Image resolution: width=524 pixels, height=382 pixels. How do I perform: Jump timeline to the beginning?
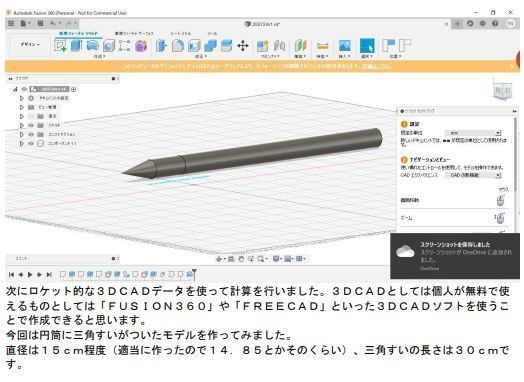[x=11, y=274]
